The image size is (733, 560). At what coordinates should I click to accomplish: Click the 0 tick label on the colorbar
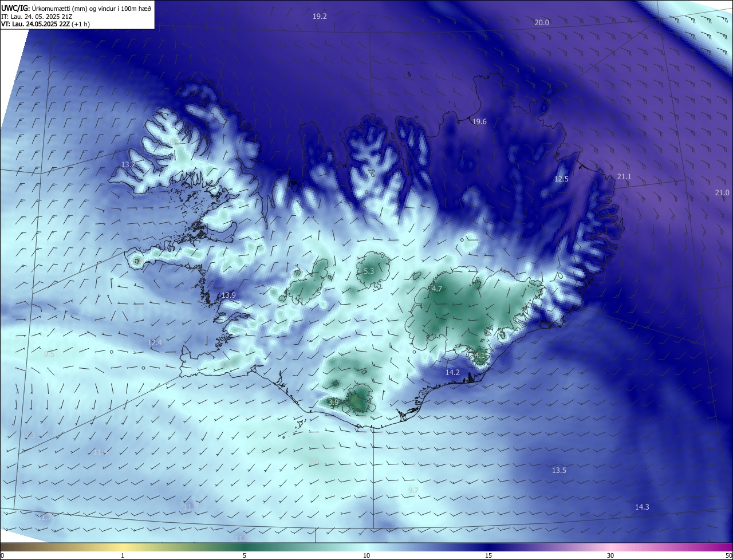2,555
